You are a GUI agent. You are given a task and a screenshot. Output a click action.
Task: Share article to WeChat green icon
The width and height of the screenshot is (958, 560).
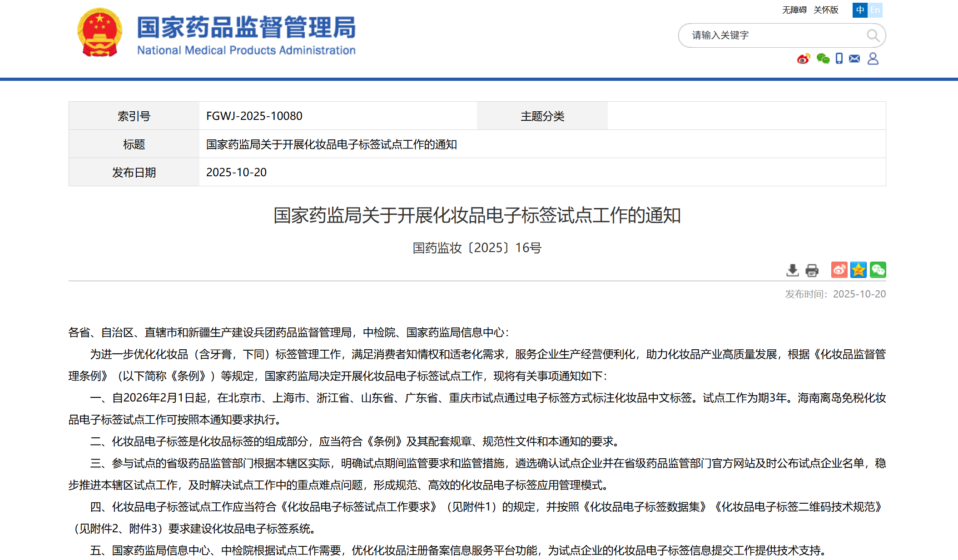tap(878, 270)
